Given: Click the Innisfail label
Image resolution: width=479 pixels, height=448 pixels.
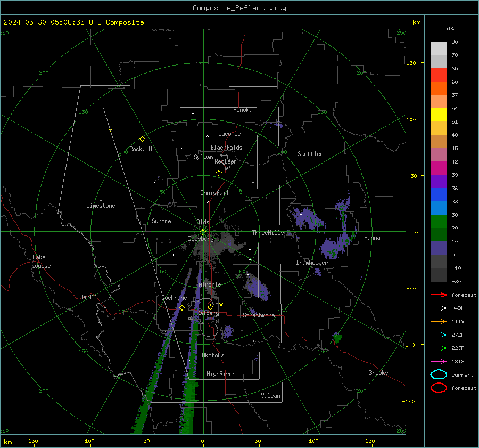Looking at the screenshot, I should pyautogui.click(x=214, y=193).
